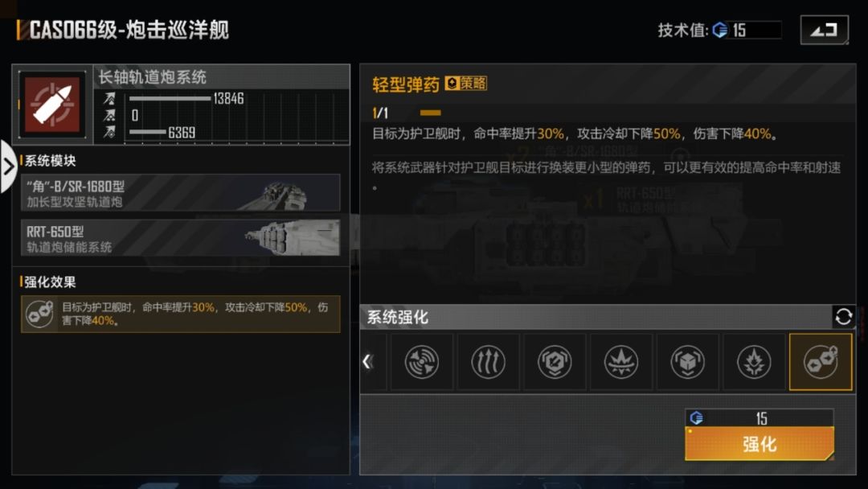Select the flame impact enhancement icon
The height and width of the screenshot is (489, 868).
754,362
